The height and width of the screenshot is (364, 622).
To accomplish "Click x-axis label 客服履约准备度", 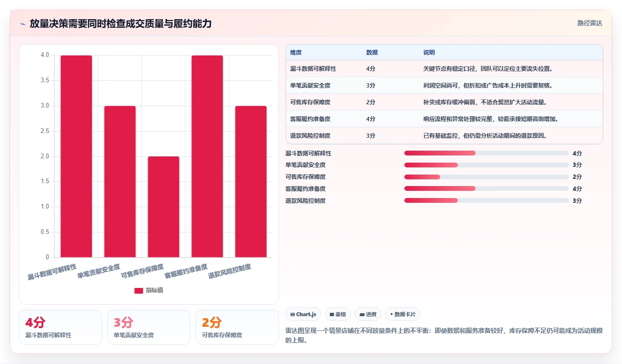I will (x=186, y=271).
